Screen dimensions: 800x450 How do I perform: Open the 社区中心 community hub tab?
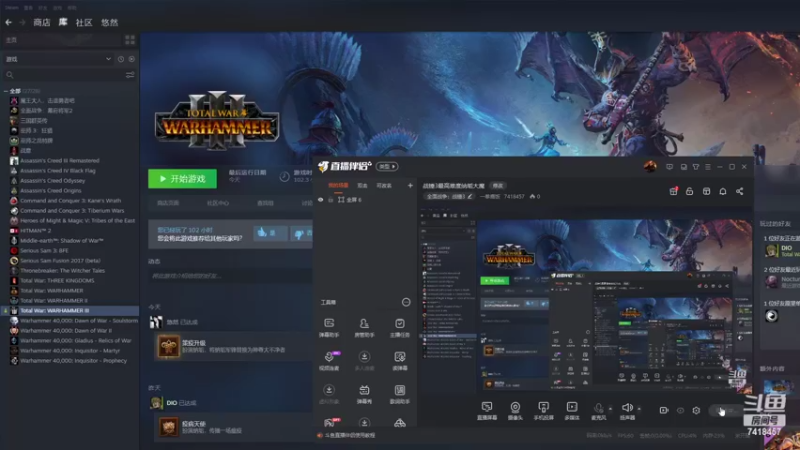(218, 203)
